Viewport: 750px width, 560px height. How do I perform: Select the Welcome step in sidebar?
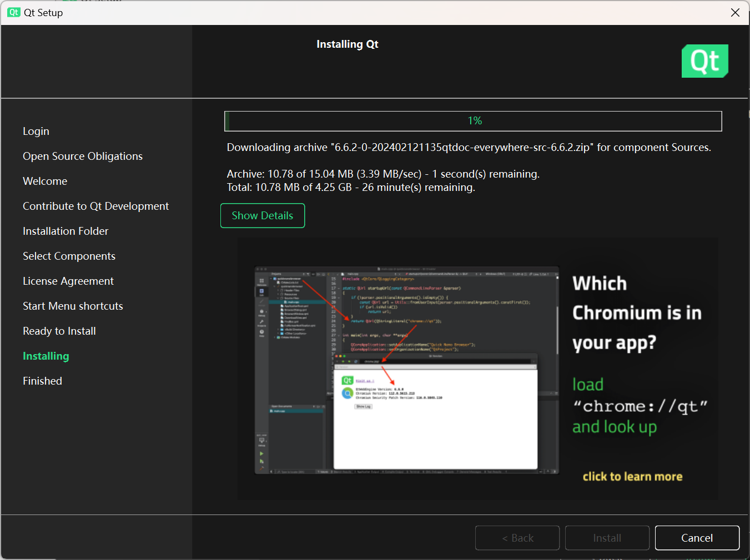[45, 181]
